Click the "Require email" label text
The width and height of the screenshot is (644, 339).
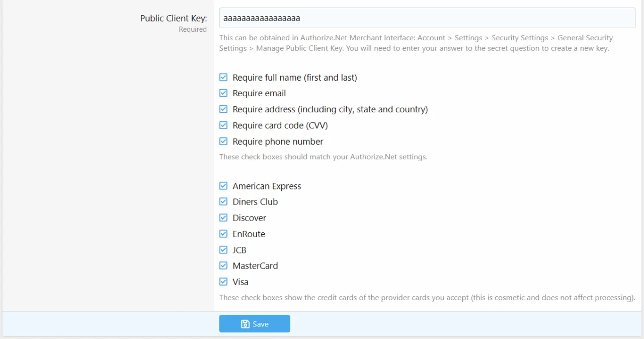(x=259, y=93)
